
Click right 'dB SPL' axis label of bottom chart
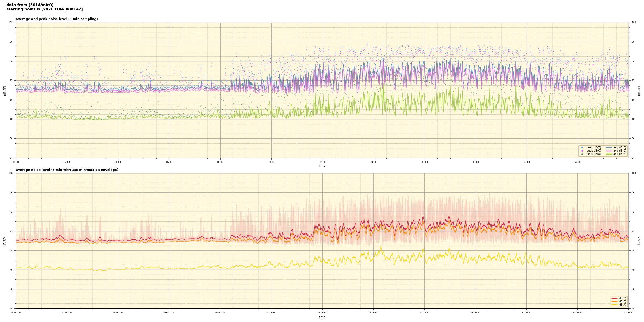pyautogui.click(x=639, y=241)
